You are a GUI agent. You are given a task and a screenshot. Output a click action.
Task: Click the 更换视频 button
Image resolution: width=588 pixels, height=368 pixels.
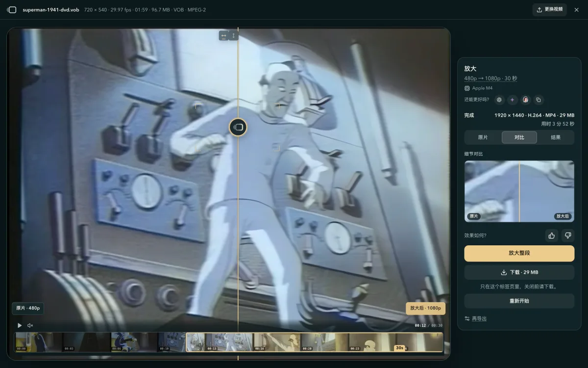(x=550, y=9)
